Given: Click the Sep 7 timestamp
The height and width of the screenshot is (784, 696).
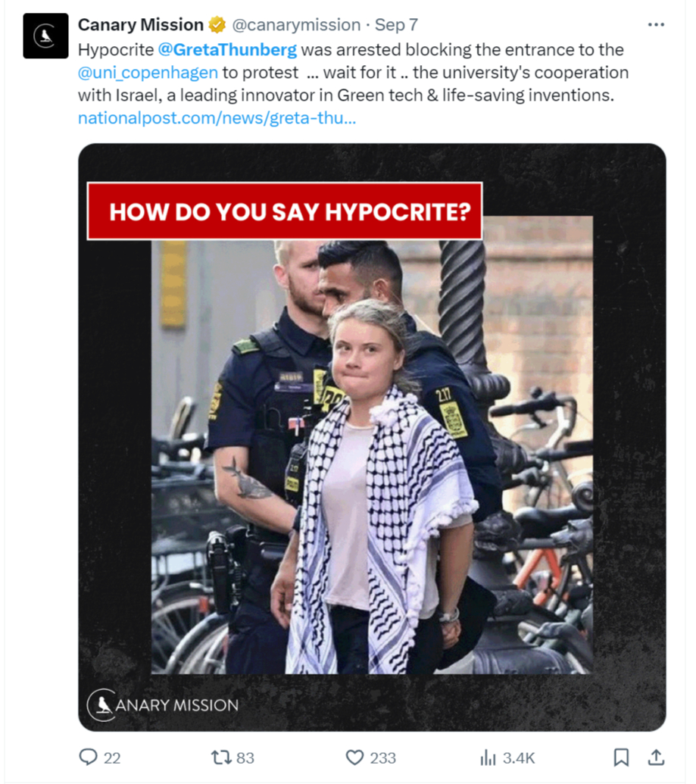Looking at the screenshot, I should click(397, 24).
